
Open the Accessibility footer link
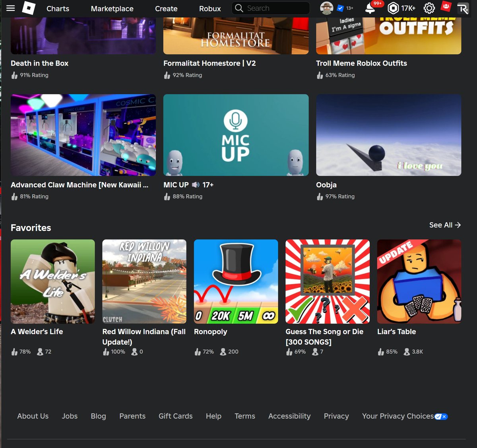[x=289, y=416]
